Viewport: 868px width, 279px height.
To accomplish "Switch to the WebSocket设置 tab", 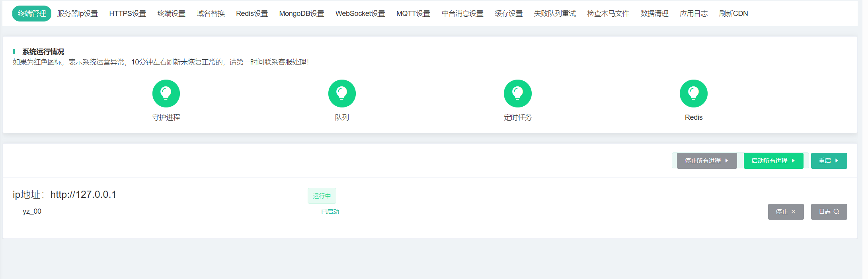I will point(360,14).
